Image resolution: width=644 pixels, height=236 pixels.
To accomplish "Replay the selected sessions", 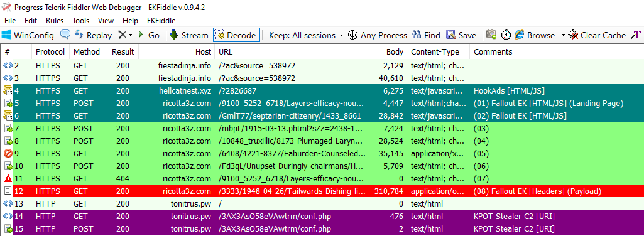I will coord(94,35).
